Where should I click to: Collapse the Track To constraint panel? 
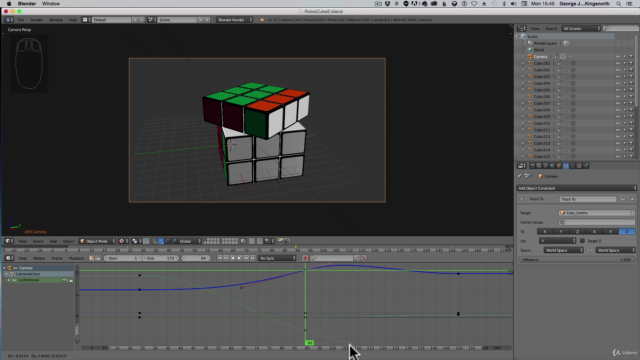(x=522, y=199)
